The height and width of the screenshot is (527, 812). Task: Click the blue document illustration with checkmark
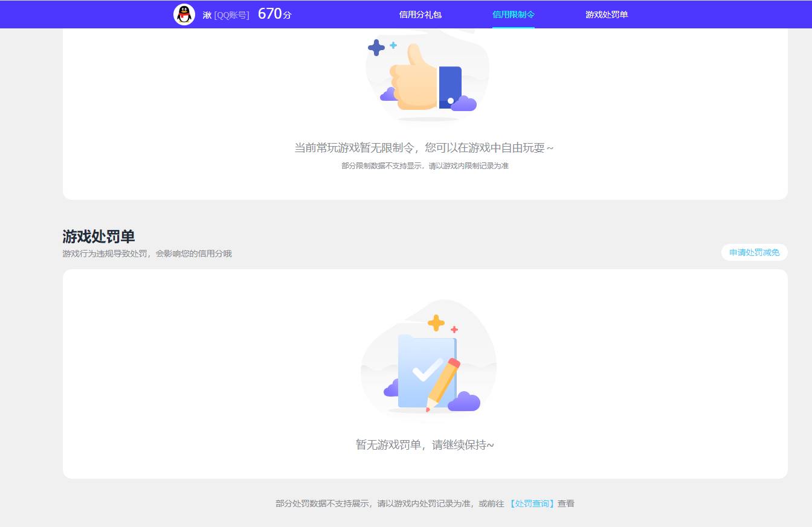pyautogui.click(x=428, y=368)
